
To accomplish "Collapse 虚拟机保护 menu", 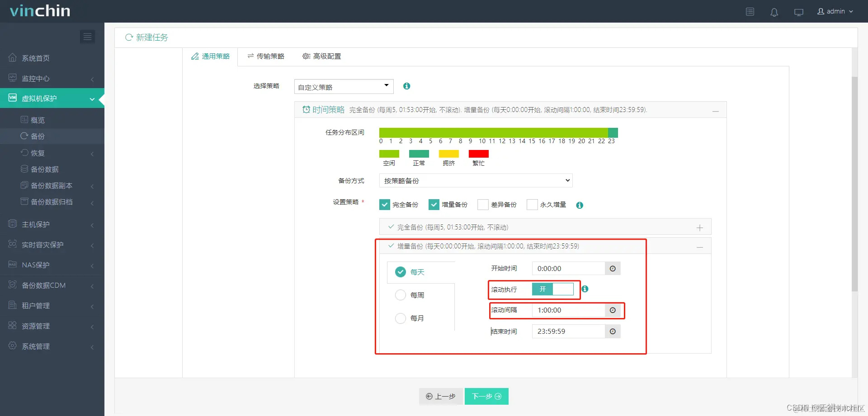I will tap(52, 98).
